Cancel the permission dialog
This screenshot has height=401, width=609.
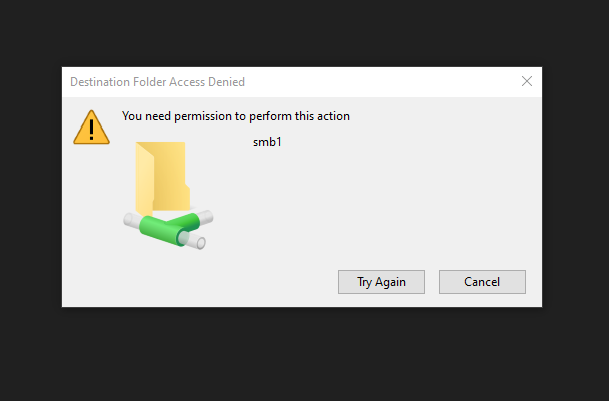pos(481,282)
